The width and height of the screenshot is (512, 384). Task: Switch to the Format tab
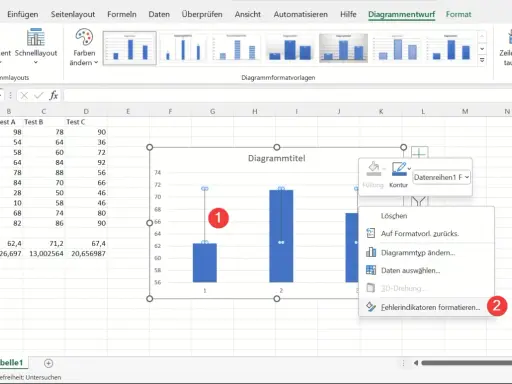pyautogui.click(x=459, y=14)
